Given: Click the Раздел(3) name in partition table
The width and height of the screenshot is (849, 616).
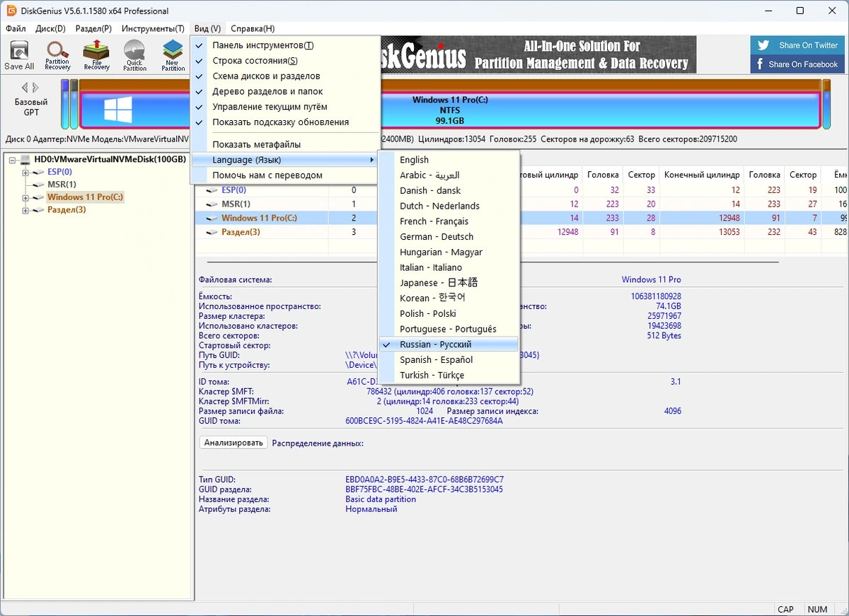Looking at the screenshot, I should [x=241, y=233].
